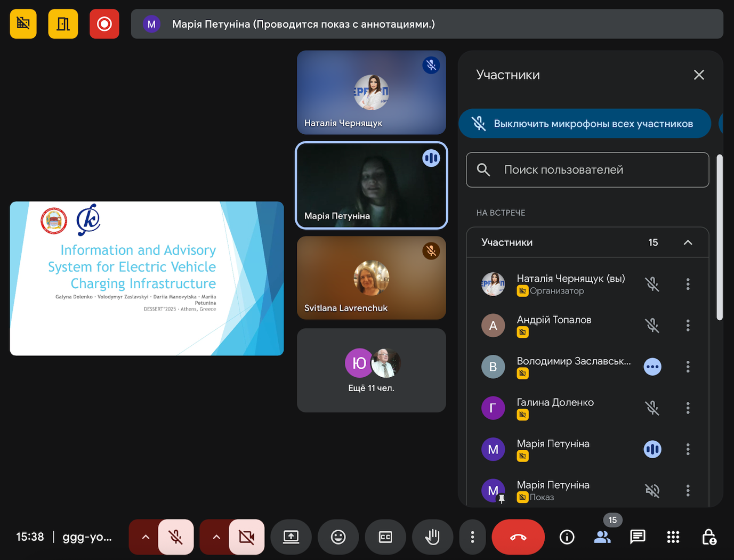Open the chat messages panel
This screenshot has width=734, height=560.
(638, 537)
